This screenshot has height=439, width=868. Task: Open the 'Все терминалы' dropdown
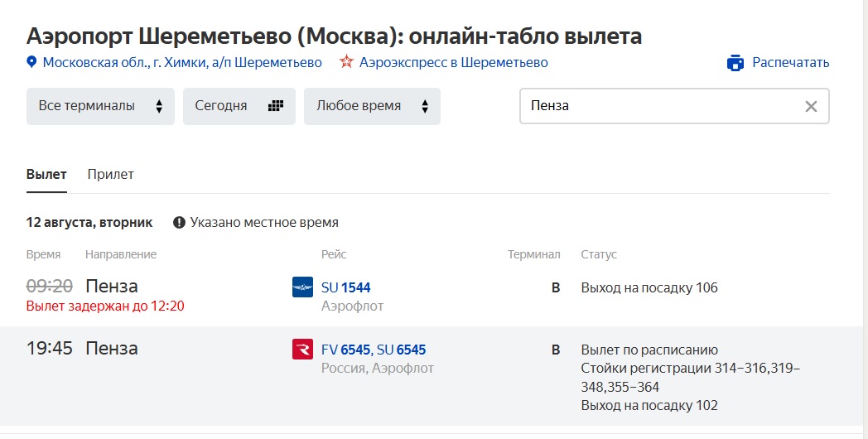click(x=100, y=106)
